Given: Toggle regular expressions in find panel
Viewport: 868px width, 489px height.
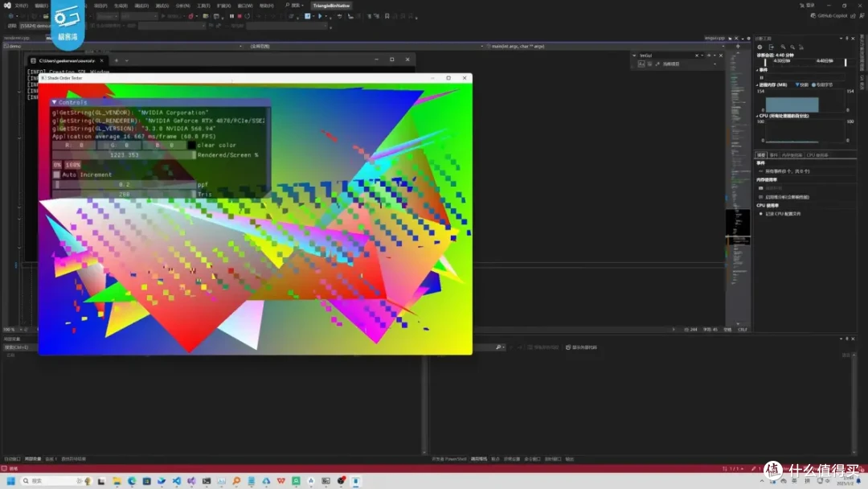Looking at the screenshot, I should 657,64.
